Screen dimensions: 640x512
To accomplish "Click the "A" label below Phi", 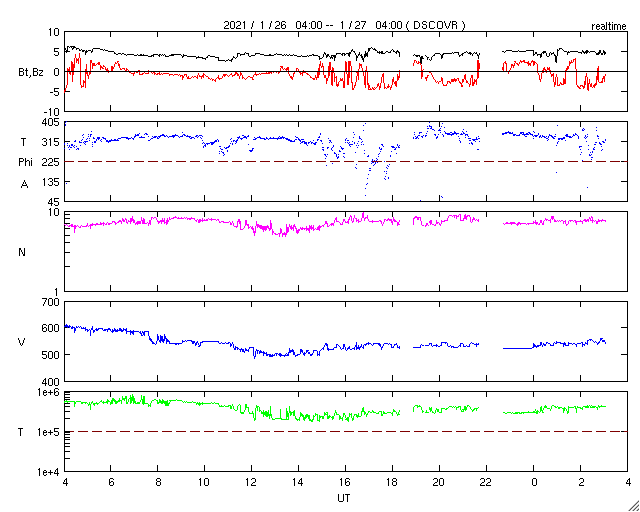I will coord(24,185).
